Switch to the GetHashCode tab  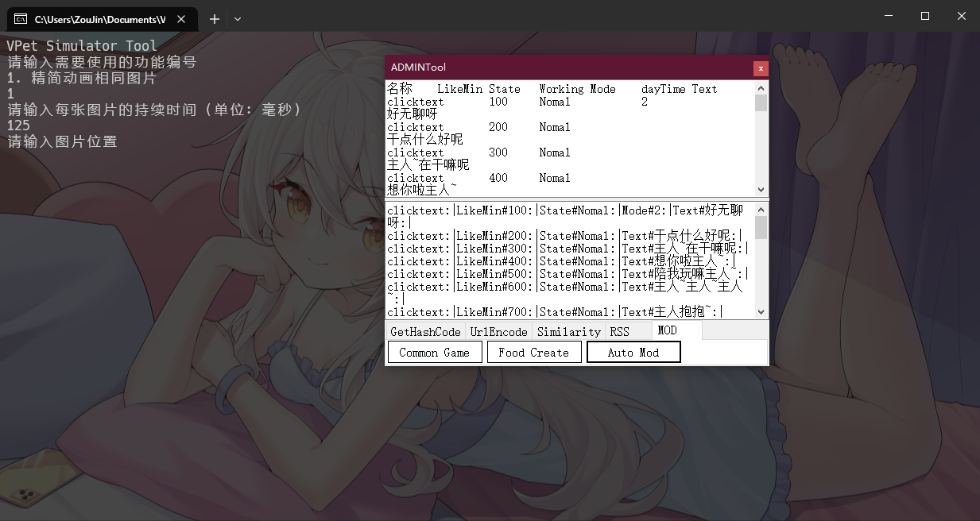pyautogui.click(x=425, y=332)
